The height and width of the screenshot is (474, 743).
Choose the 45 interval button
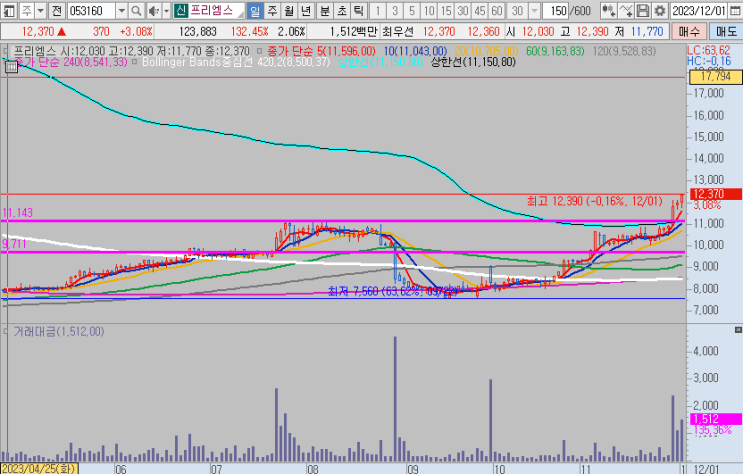tap(480, 10)
